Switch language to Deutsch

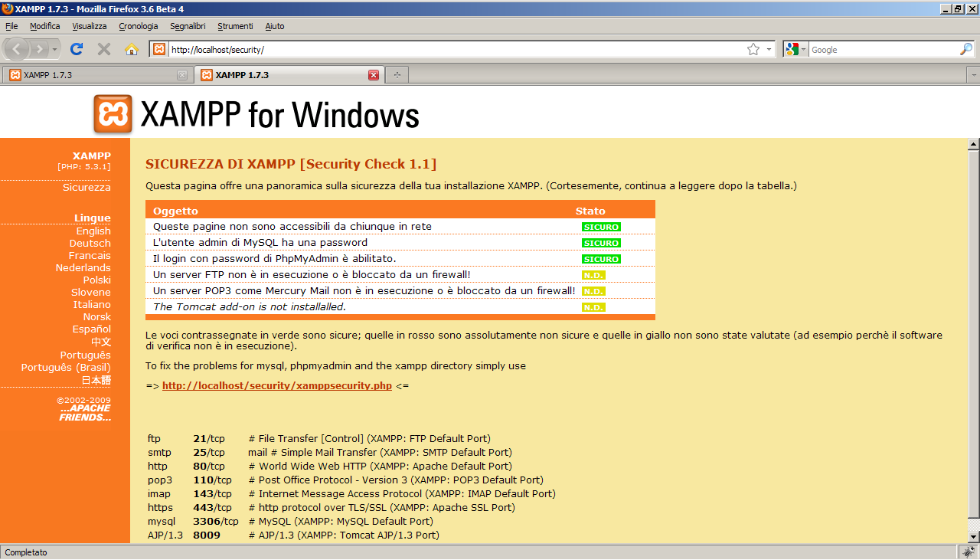point(90,244)
